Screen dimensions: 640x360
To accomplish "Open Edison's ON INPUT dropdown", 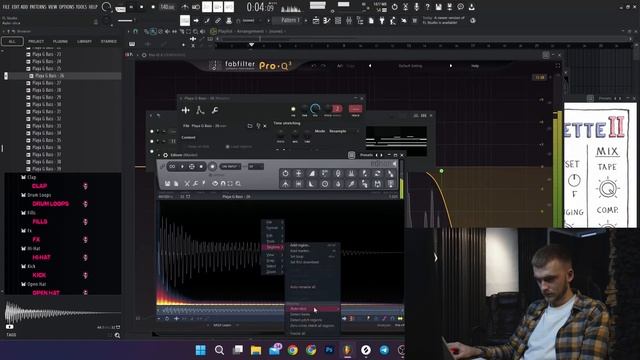I will (x=231, y=167).
